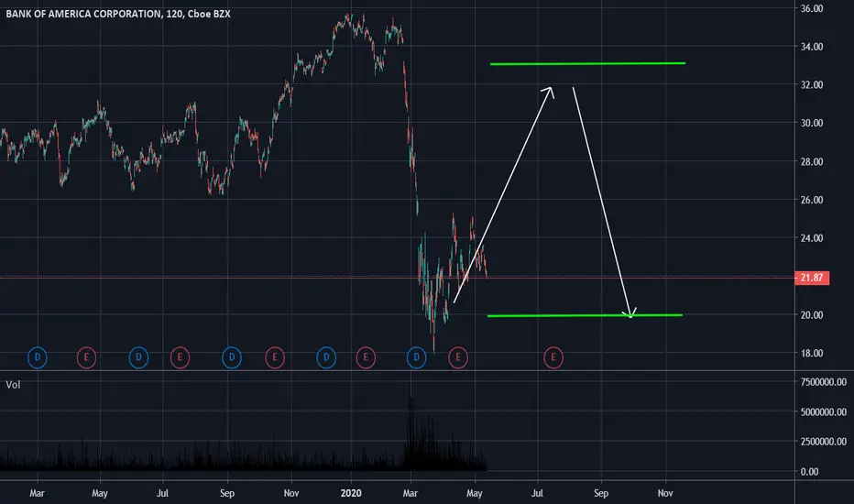Click the Vol indicator label

pyautogui.click(x=13, y=385)
